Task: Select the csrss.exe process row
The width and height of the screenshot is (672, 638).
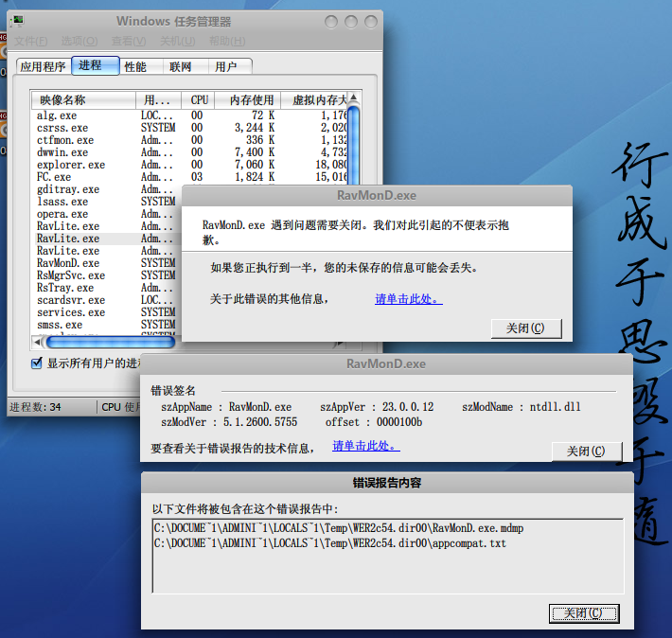Action: [x=190, y=128]
